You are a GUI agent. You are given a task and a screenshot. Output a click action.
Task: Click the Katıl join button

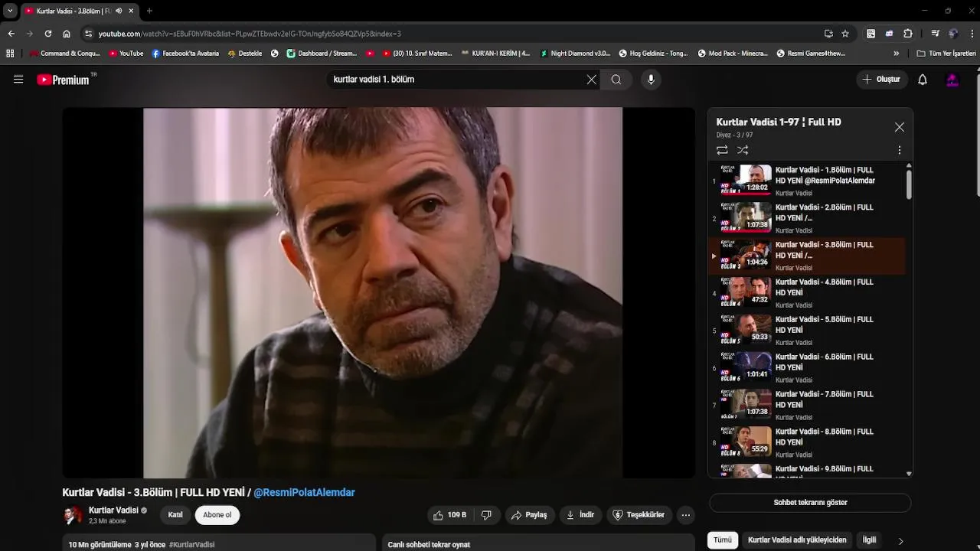tap(175, 515)
